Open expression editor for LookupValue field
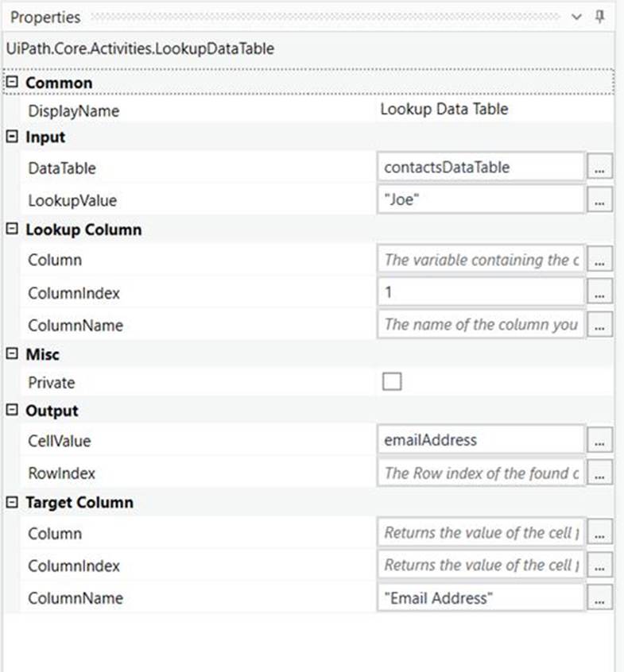This screenshot has height=672, width=624. point(600,201)
